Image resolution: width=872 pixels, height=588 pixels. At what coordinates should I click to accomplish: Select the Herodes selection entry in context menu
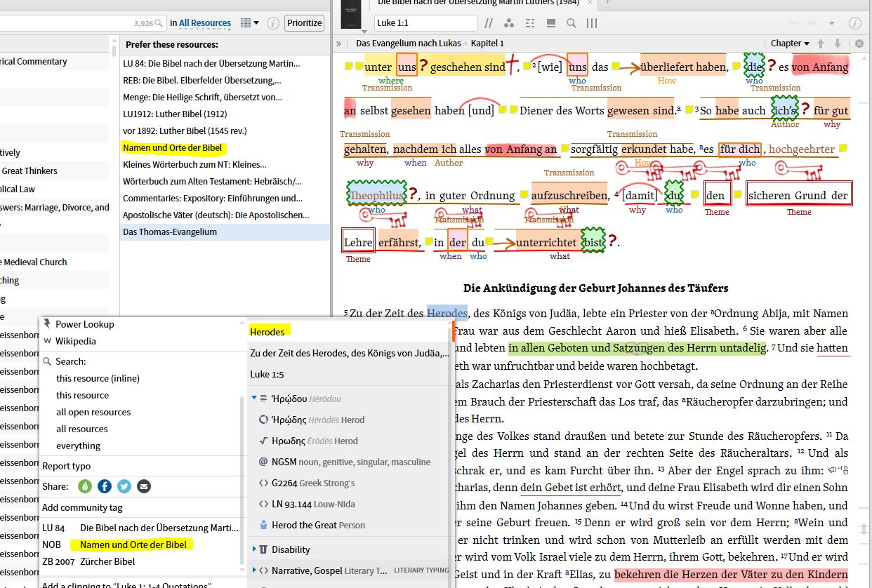(267, 331)
